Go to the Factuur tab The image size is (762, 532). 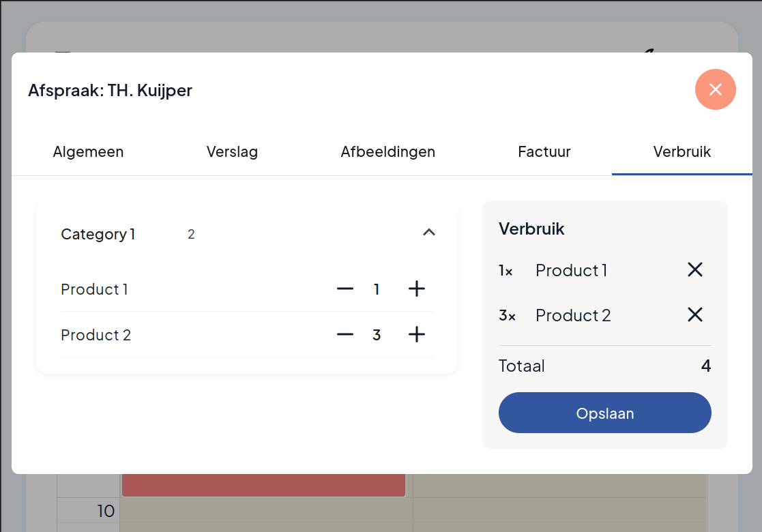[x=544, y=151]
